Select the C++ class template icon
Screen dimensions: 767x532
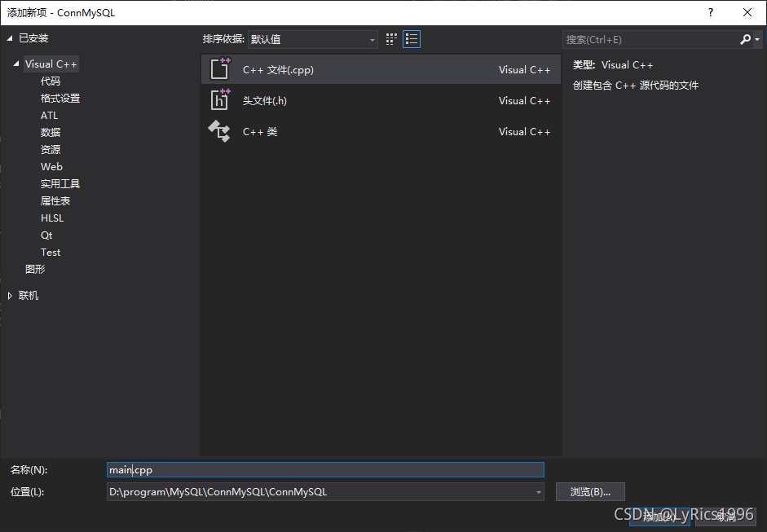pos(219,131)
